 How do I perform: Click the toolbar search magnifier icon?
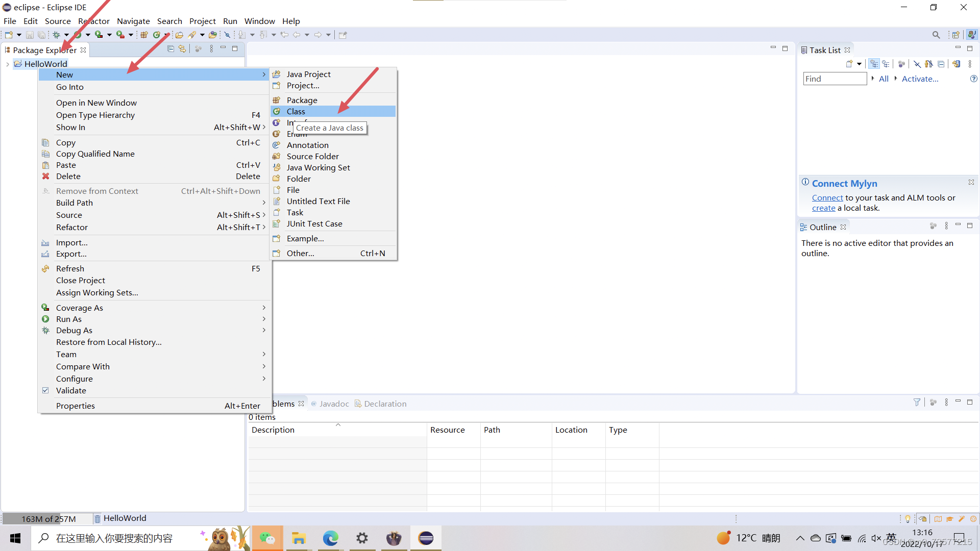coord(936,35)
